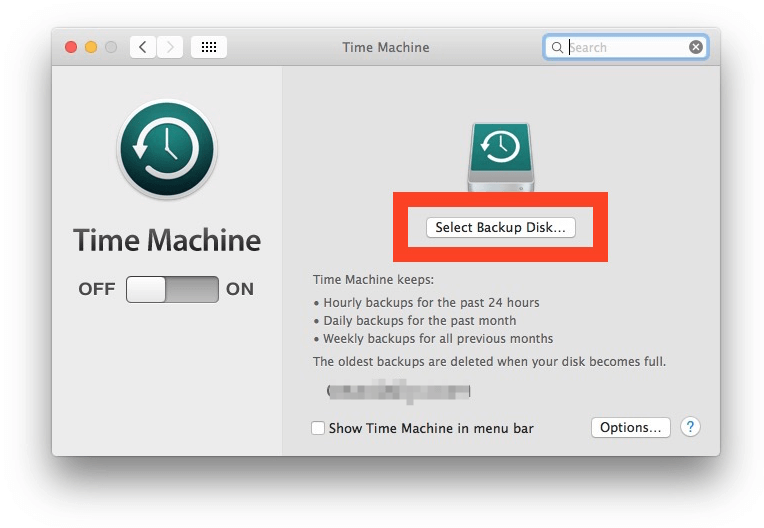Screen dimensions: 764x528
Task: Focus the Search input field
Action: point(625,47)
